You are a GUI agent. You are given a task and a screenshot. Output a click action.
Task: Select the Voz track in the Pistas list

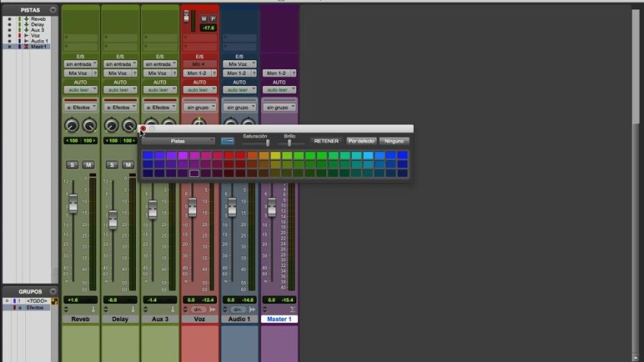click(35, 36)
